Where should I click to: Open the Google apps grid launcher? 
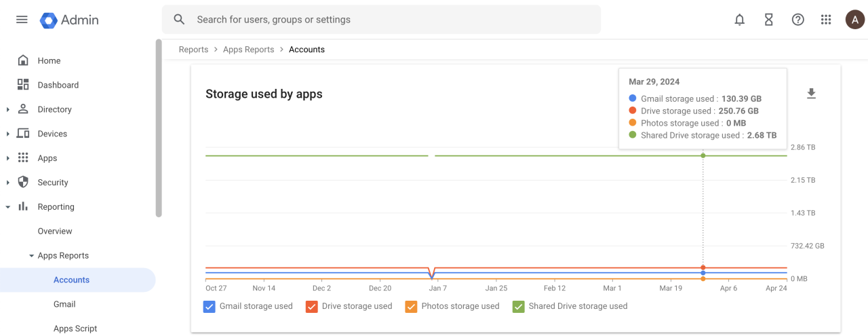[826, 20]
